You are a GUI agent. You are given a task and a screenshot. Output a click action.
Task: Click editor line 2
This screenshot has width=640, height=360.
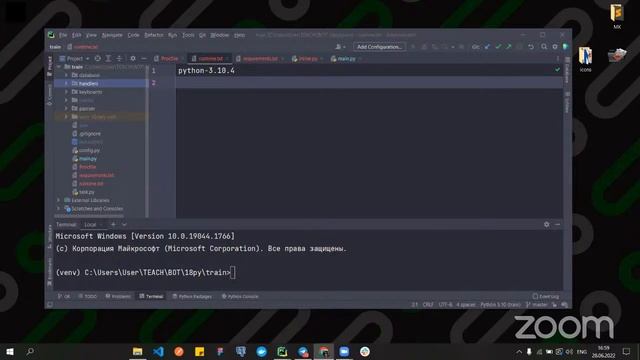click(369, 83)
